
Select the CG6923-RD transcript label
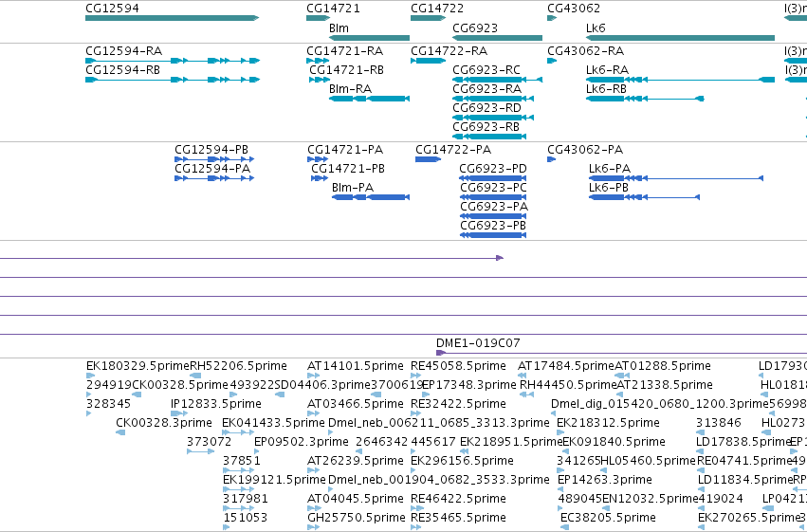pos(486,108)
